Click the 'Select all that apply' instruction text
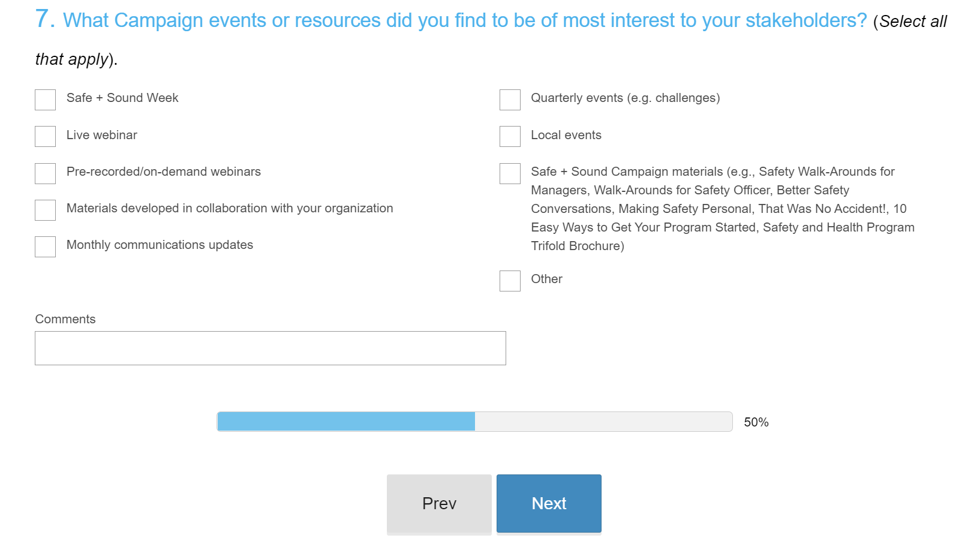 (912, 22)
